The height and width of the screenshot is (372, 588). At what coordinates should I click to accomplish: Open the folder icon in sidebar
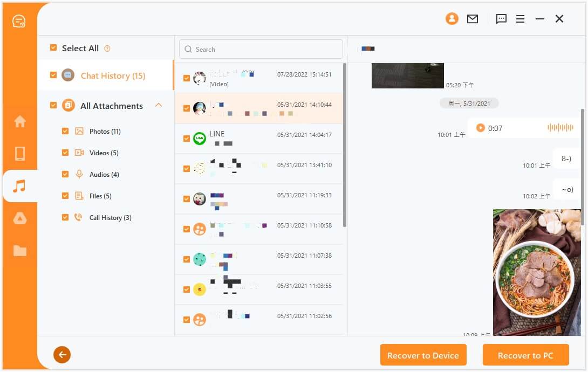[x=20, y=251]
